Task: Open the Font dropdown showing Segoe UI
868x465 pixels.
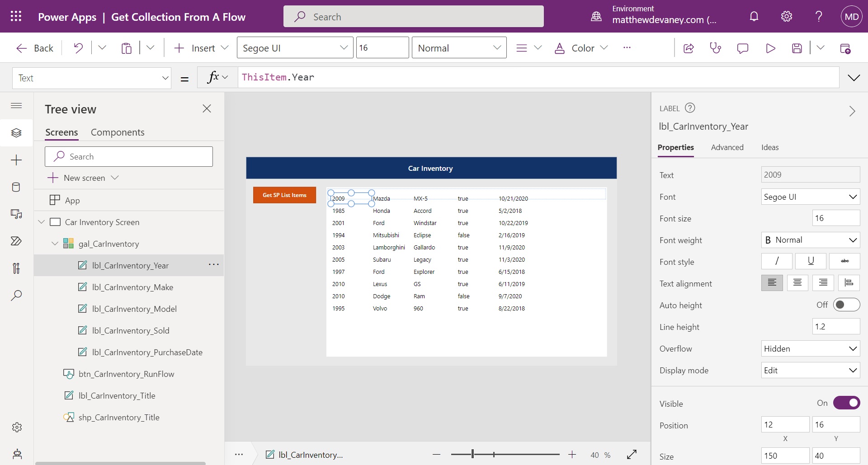Action: click(810, 197)
